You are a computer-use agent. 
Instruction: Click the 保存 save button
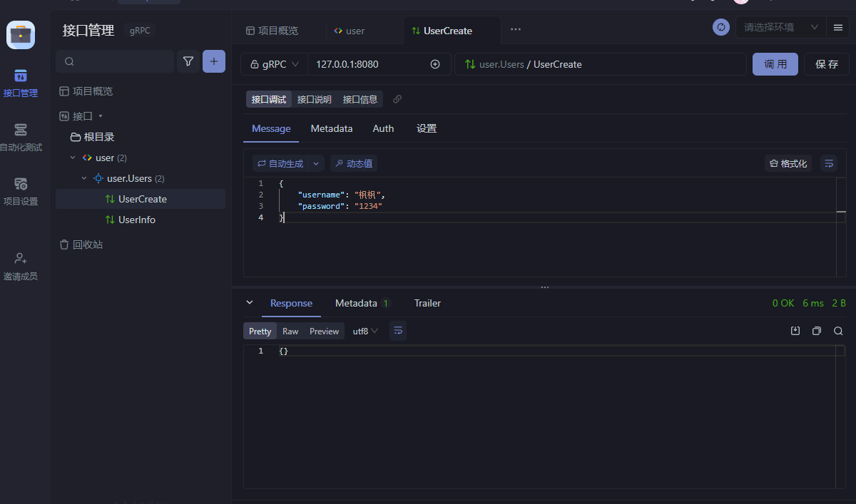pos(826,64)
